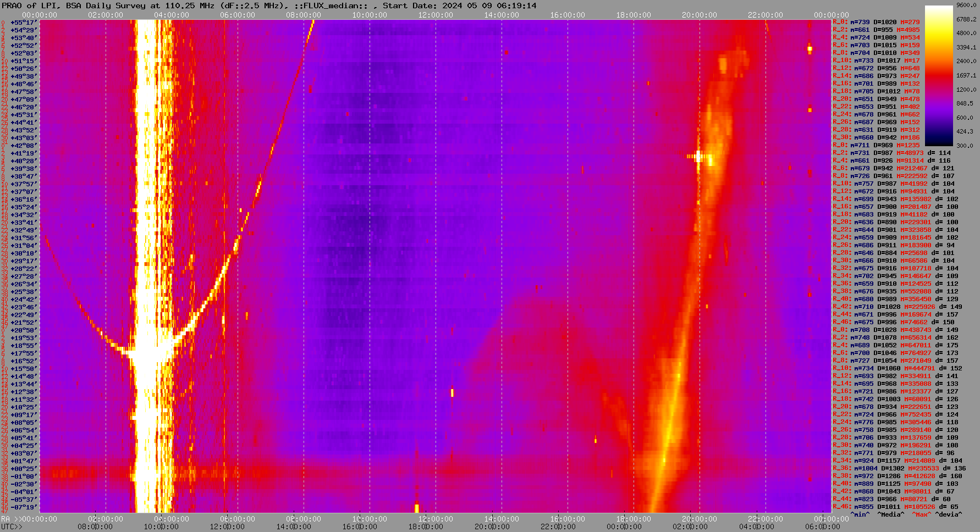Viewport: 980px width, 532px height.
Task: Pick the 300.0 color scale value
Action: [x=965, y=146]
